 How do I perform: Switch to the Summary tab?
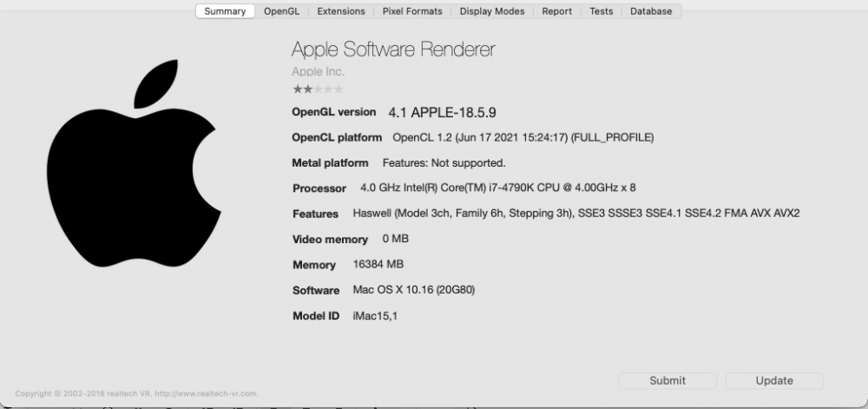225,11
